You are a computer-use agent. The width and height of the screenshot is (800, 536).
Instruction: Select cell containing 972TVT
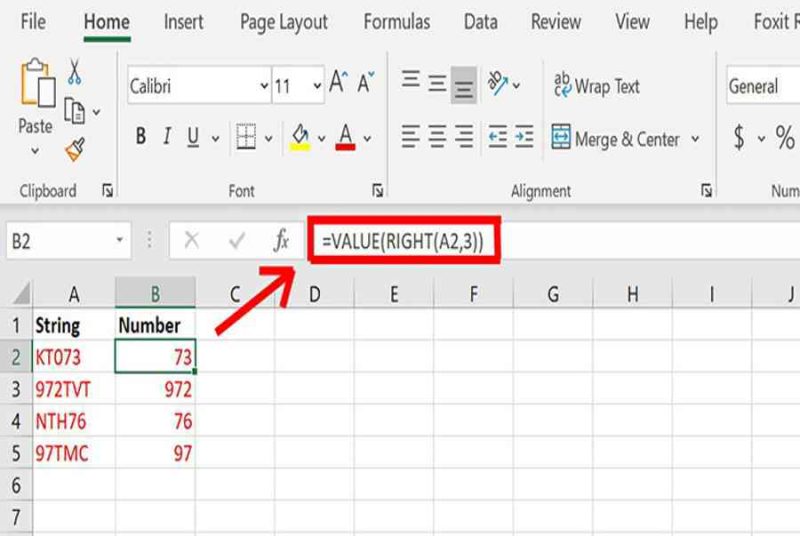pos(73,389)
